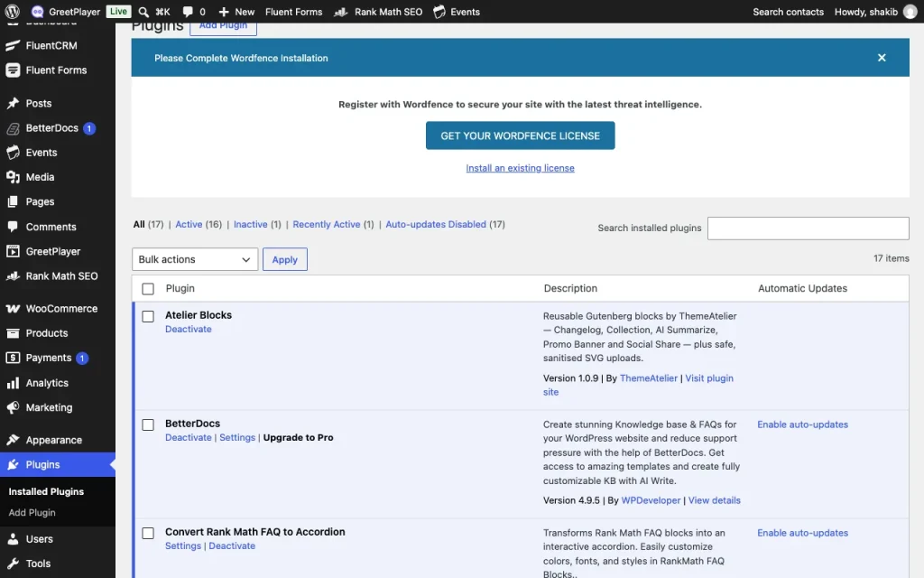924x578 pixels.
Task: Click the GreetPlayer sidebar icon
Action: point(13,251)
